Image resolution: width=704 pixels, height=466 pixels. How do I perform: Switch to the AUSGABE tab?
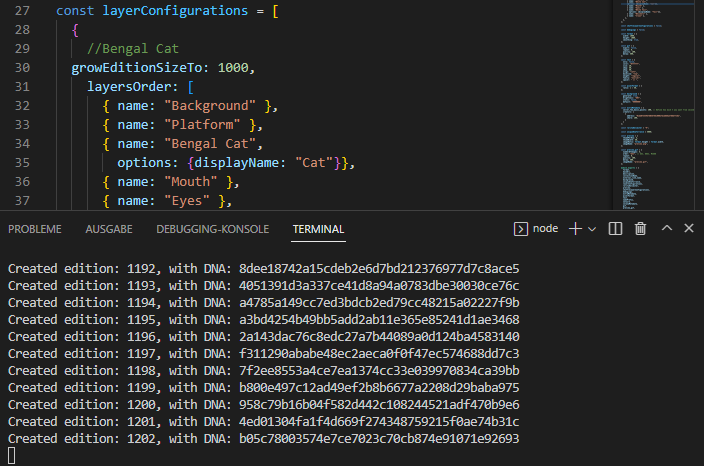point(109,229)
